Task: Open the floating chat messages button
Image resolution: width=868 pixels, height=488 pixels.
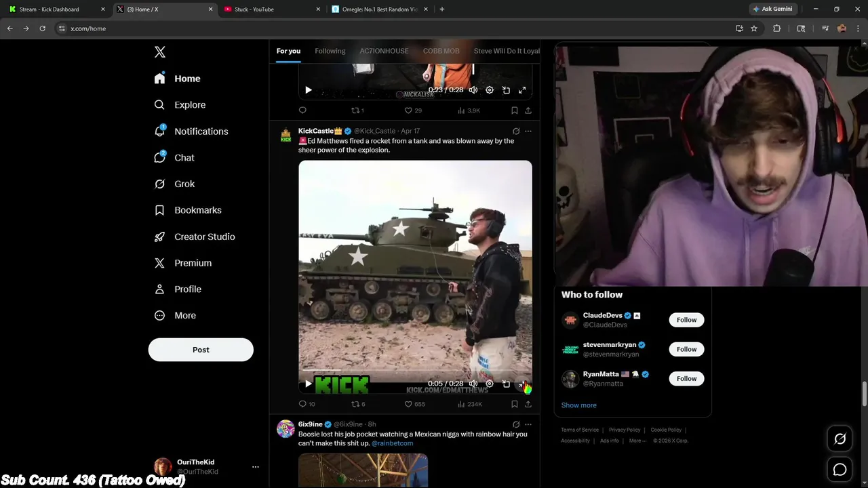Action: [840, 469]
